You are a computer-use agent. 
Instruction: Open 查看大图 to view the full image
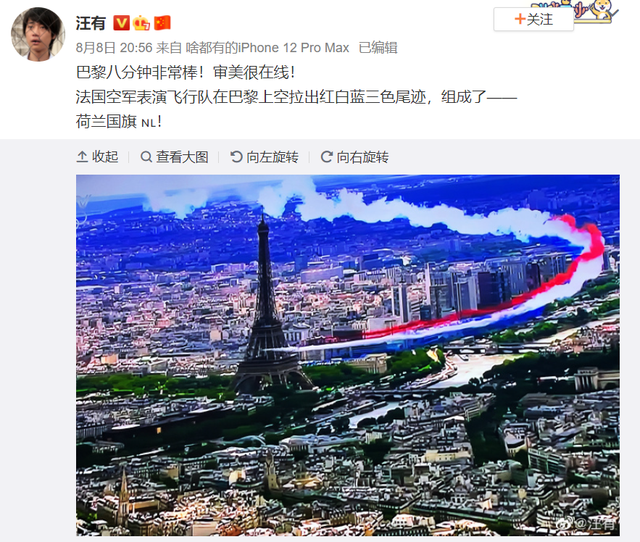pos(174,157)
